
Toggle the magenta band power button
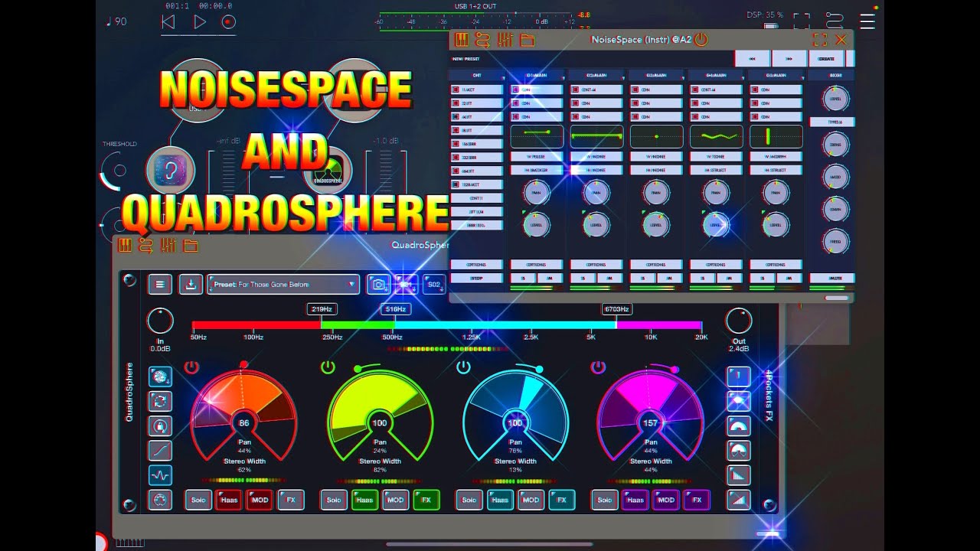coord(599,367)
